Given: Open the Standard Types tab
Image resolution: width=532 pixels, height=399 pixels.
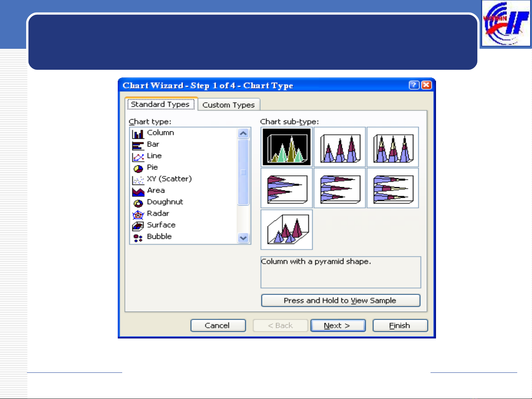Looking at the screenshot, I should click(160, 104).
